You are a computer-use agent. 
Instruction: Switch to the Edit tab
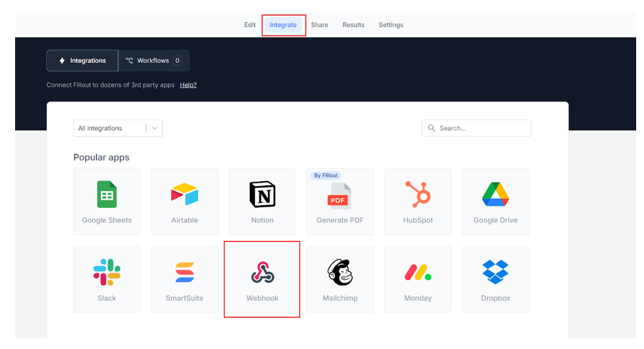(x=249, y=25)
